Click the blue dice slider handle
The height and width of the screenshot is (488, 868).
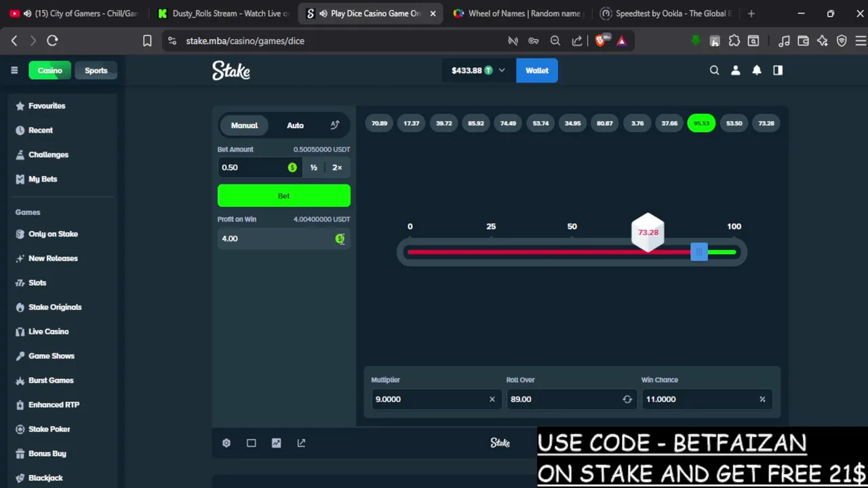tap(699, 252)
